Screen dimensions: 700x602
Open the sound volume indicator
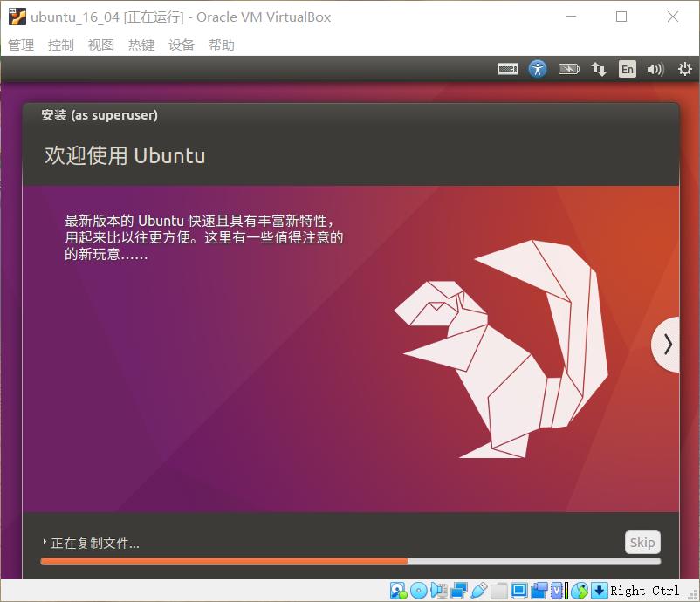(655, 69)
